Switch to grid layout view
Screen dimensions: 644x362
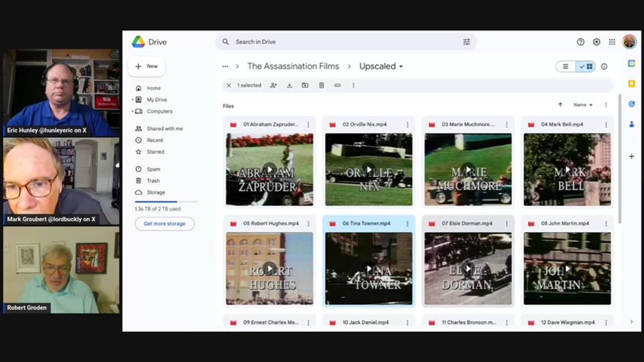586,66
